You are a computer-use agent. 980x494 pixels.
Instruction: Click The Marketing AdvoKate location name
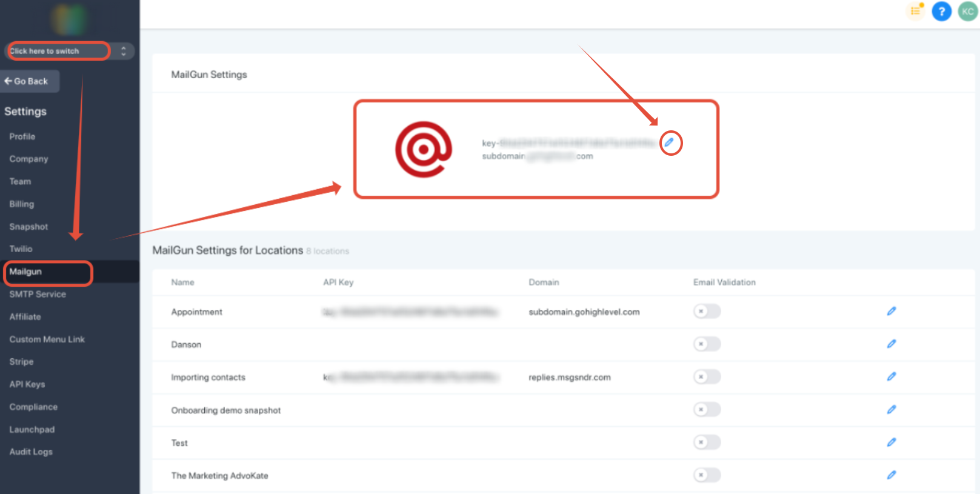click(x=219, y=476)
